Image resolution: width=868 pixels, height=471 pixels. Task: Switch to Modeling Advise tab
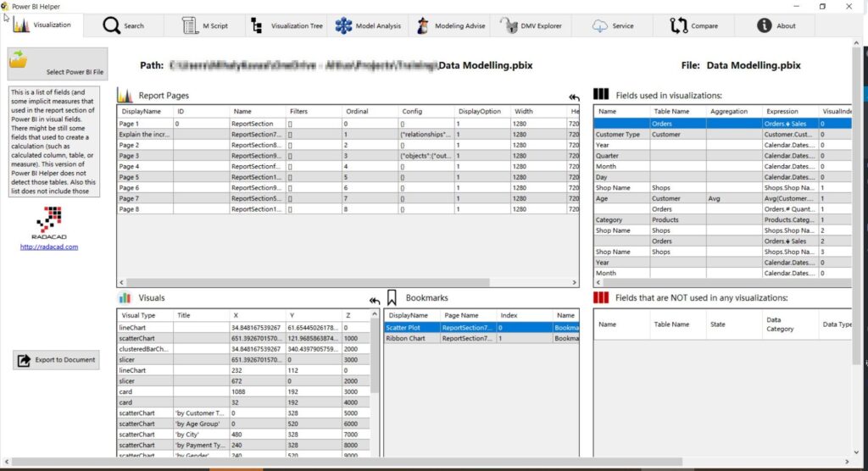point(449,25)
